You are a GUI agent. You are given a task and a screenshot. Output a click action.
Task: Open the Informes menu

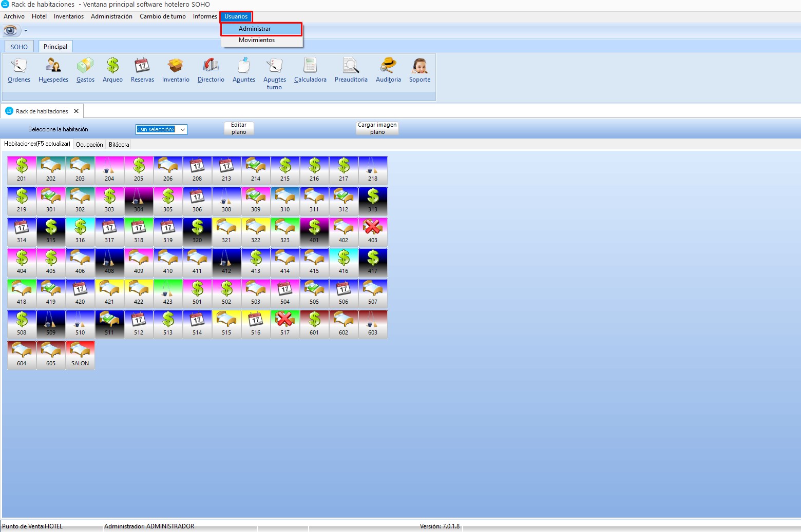pyautogui.click(x=205, y=16)
